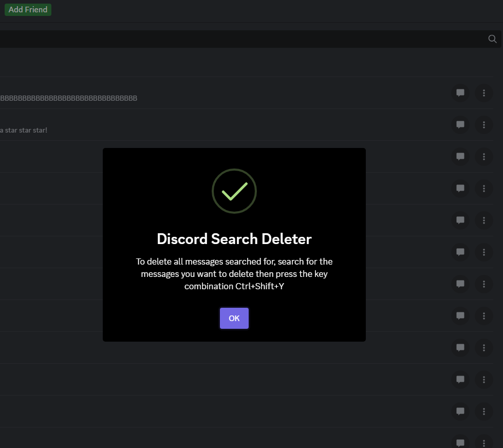This screenshot has width=503, height=448.
Task: Message the friend with "a star star star!" status
Action: click(460, 125)
